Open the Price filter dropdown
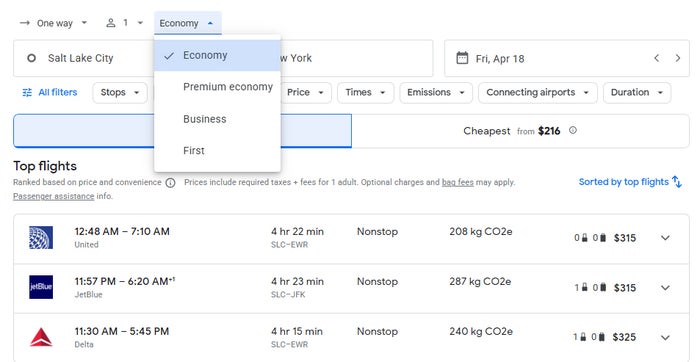This screenshot has width=700, height=362. (x=305, y=92)
